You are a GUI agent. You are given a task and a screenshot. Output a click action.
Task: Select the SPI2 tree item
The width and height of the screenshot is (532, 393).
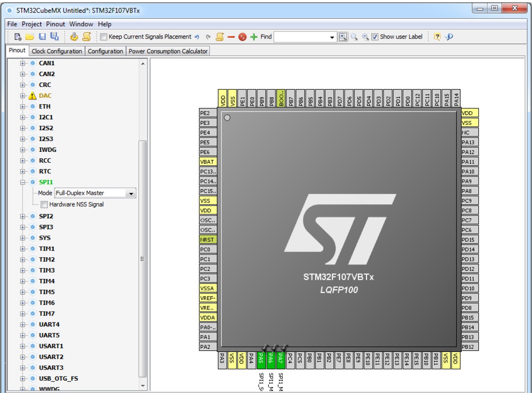click(46, 216)
